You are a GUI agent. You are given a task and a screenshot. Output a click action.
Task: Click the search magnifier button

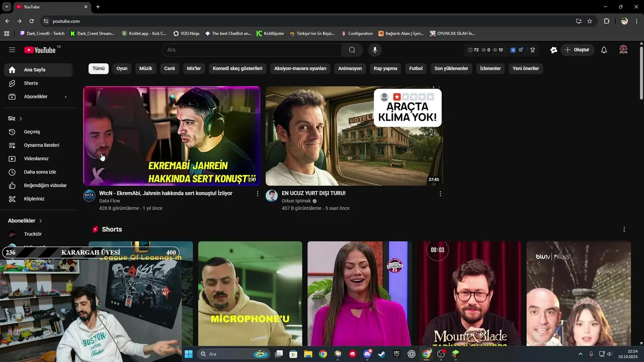(352, 50)
